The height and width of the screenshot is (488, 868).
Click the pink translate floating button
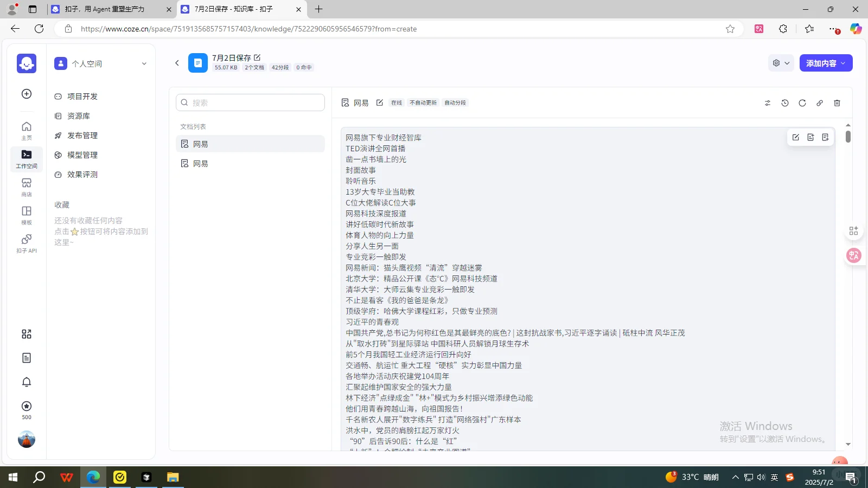(854, 255)
